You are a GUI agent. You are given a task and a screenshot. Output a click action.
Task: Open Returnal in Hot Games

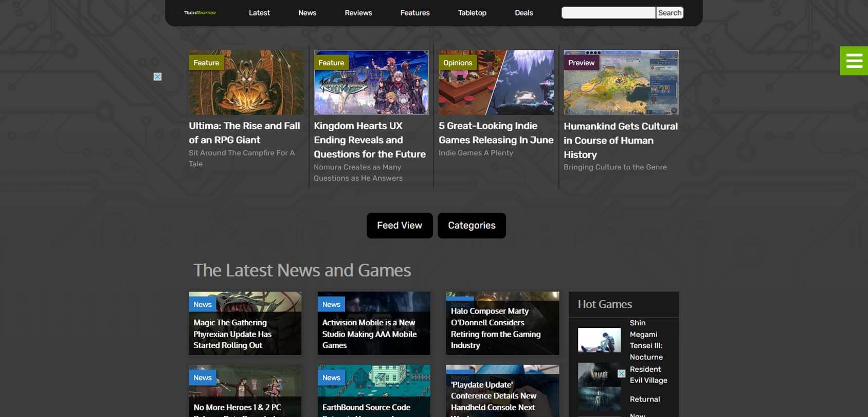pos(645,399)
